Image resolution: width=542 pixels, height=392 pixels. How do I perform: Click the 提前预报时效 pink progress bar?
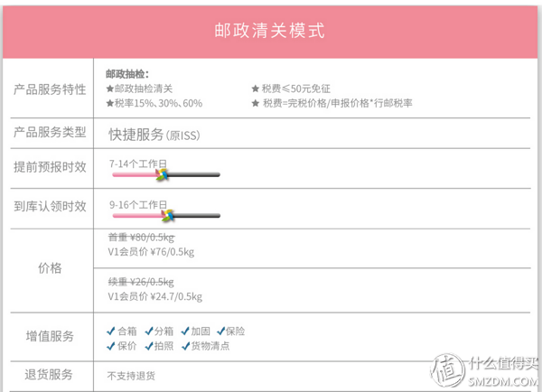[135, 174]
